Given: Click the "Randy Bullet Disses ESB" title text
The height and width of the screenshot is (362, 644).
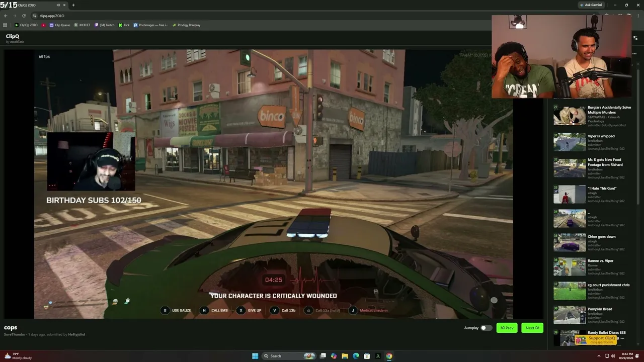Looking at the screenshot, I should pyautogui.click(x=606, y=333).
